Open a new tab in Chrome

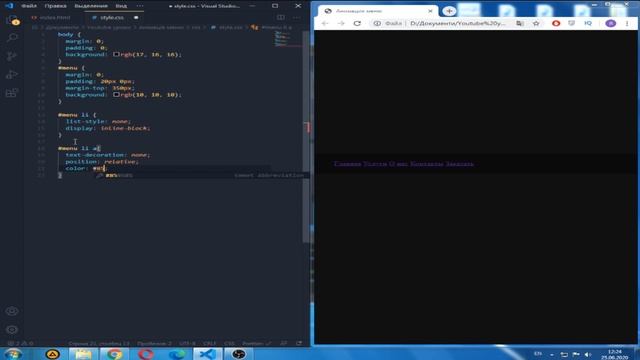coord(449,11)
